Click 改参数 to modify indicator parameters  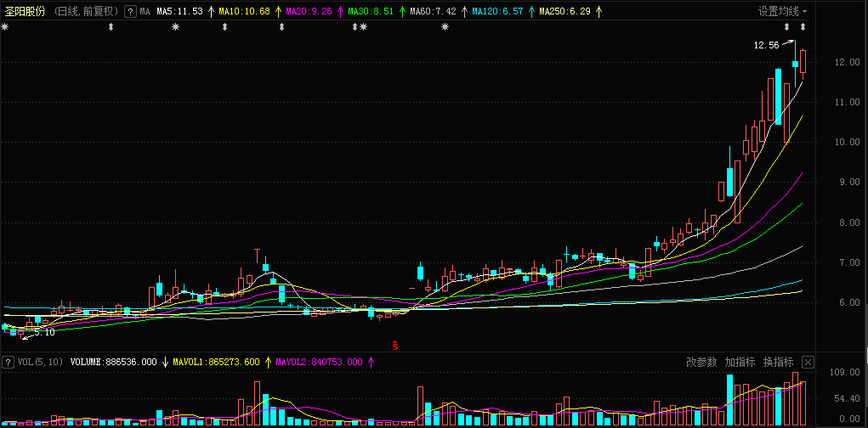point(701,362)
